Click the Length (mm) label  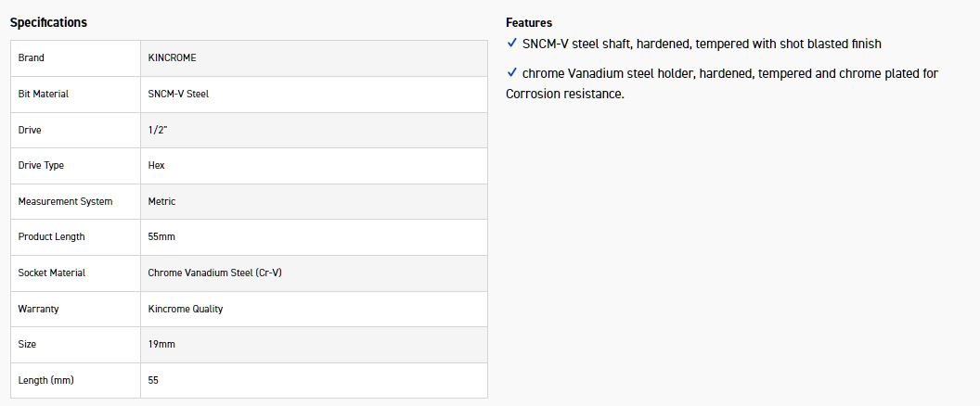(x=45, y=380)
